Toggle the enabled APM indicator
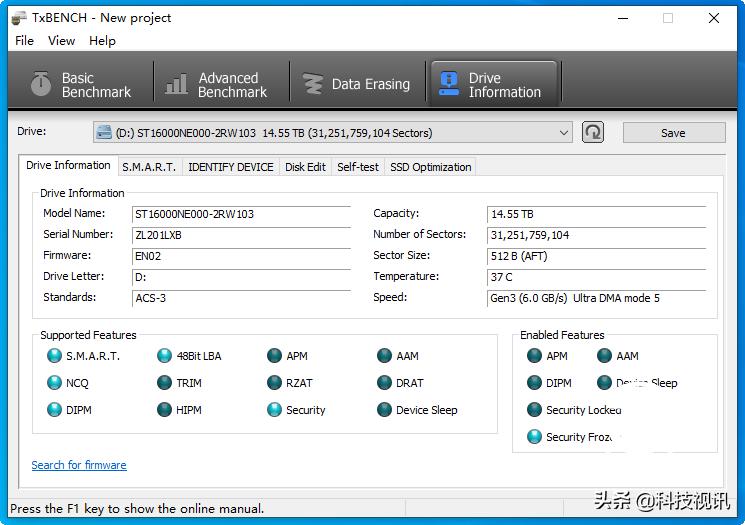Viewport: 745px width, 525px height. (535, 356)
